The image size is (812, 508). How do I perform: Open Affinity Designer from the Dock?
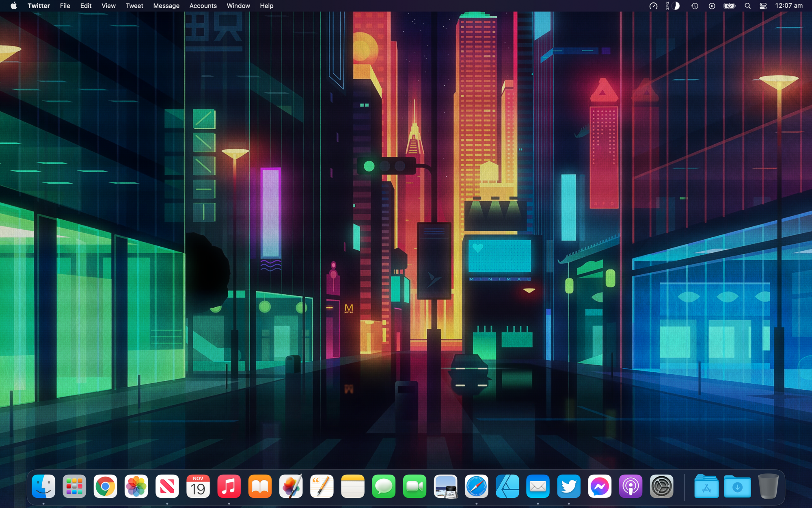click(507, 486)
